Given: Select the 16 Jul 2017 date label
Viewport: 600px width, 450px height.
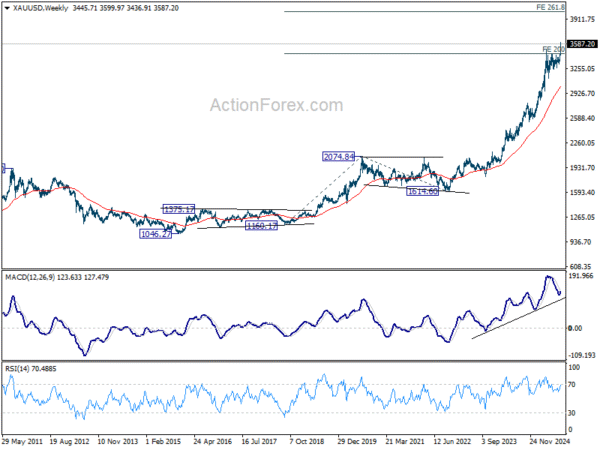Looking at the screenshot, I should [x=259, y=442].
